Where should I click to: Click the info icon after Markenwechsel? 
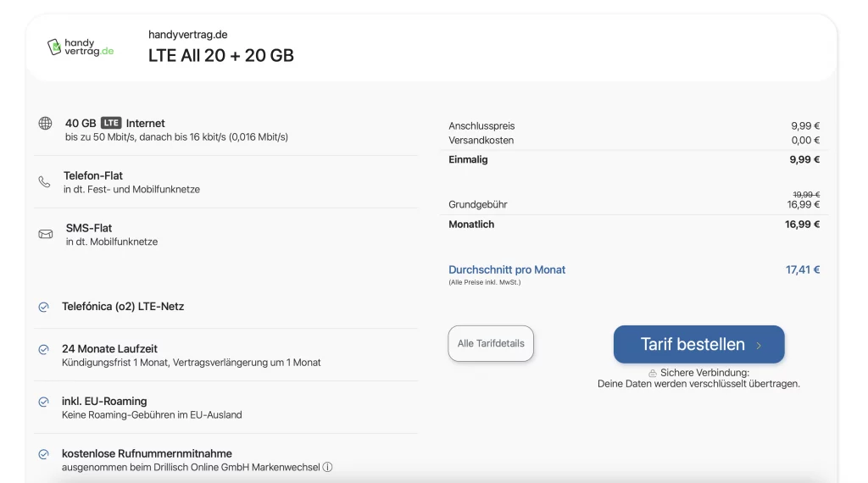(x=328, y=467)
